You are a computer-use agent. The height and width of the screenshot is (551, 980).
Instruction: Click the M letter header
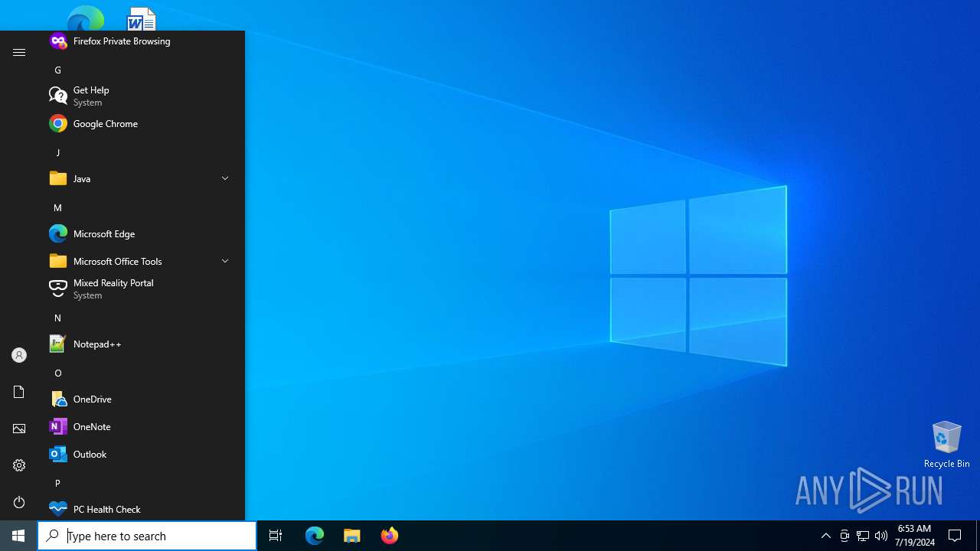pos(57,207)
